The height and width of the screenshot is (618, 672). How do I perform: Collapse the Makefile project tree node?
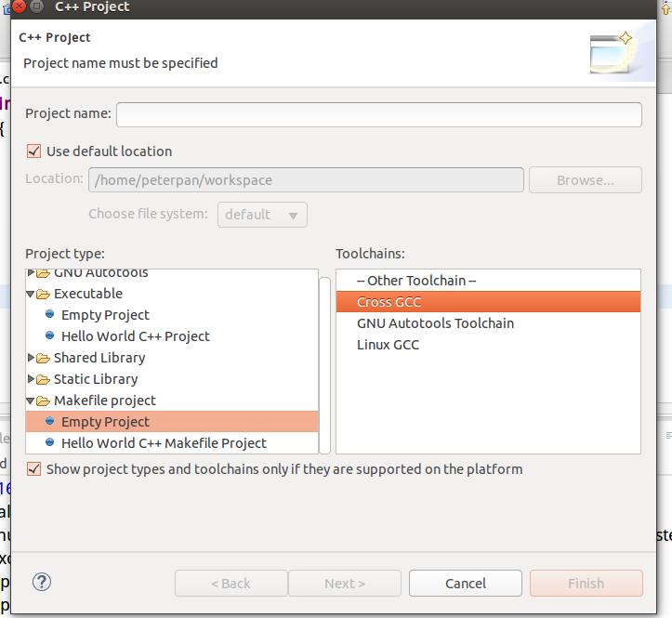31,401
